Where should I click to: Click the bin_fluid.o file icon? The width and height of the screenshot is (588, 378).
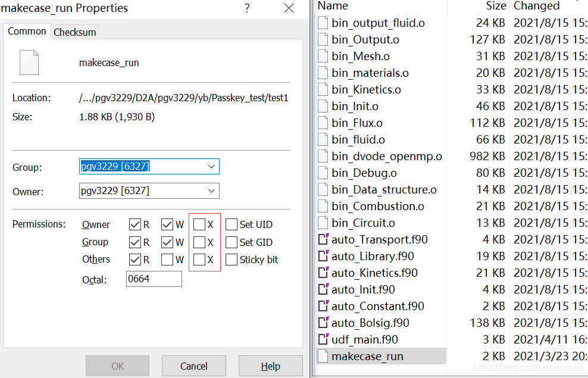(x=323, y=139)
